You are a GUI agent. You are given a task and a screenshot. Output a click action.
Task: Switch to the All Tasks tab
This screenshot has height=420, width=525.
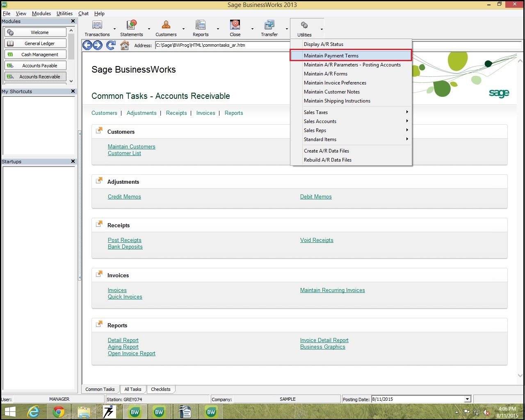coord(132,389)
